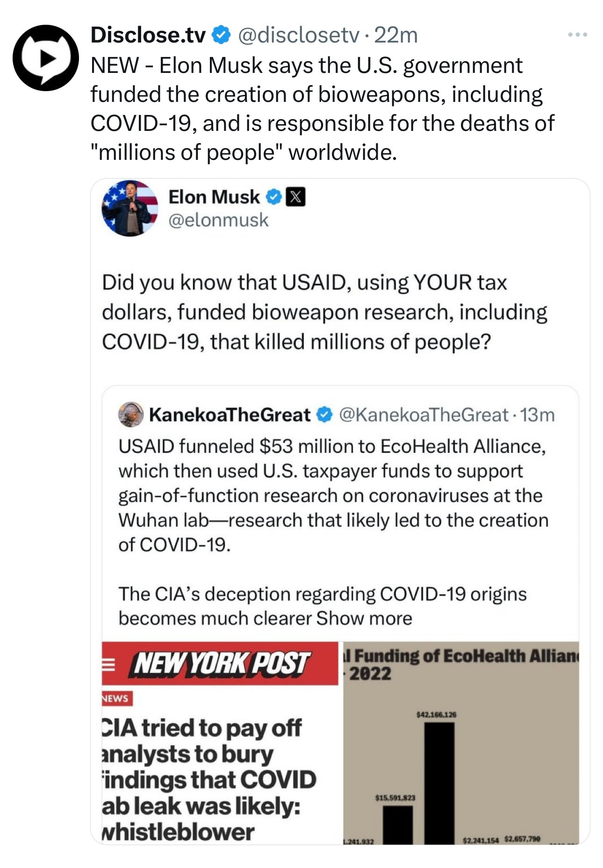Open the @elonmusk handle link
603x868 pixels.
pos(218,220)
